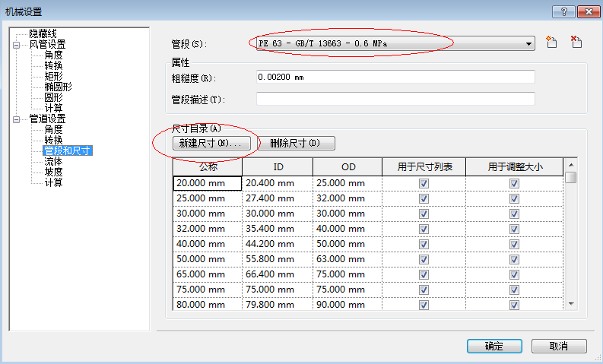Select 圆形 in the tree

tap(53, 97)
